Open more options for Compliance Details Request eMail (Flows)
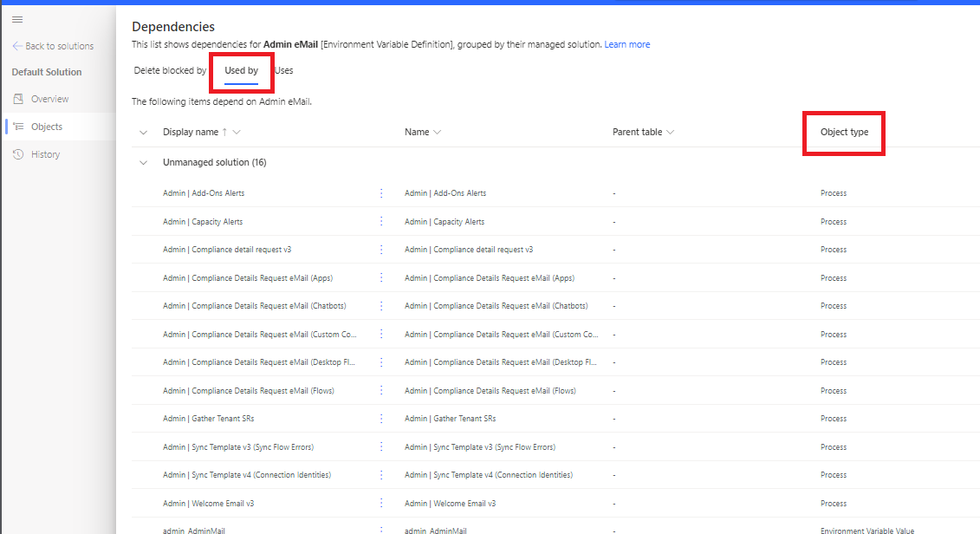 click(x=381, y=390)
